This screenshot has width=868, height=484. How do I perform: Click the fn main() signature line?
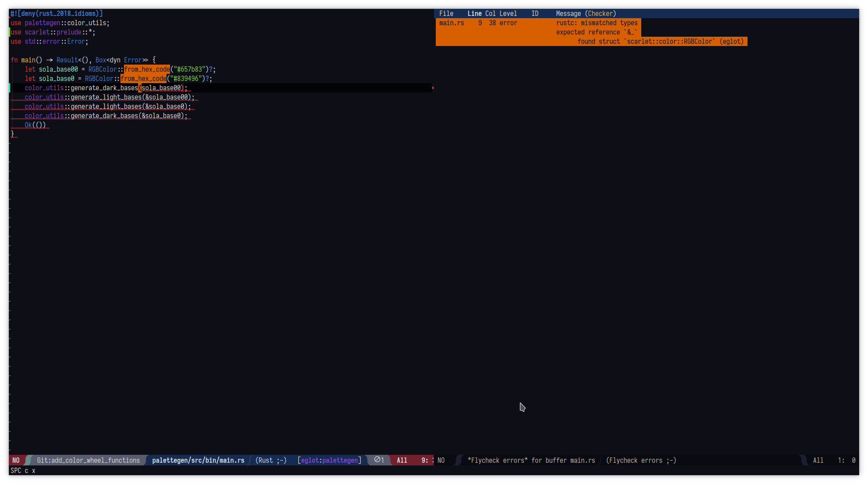(83, 60)
